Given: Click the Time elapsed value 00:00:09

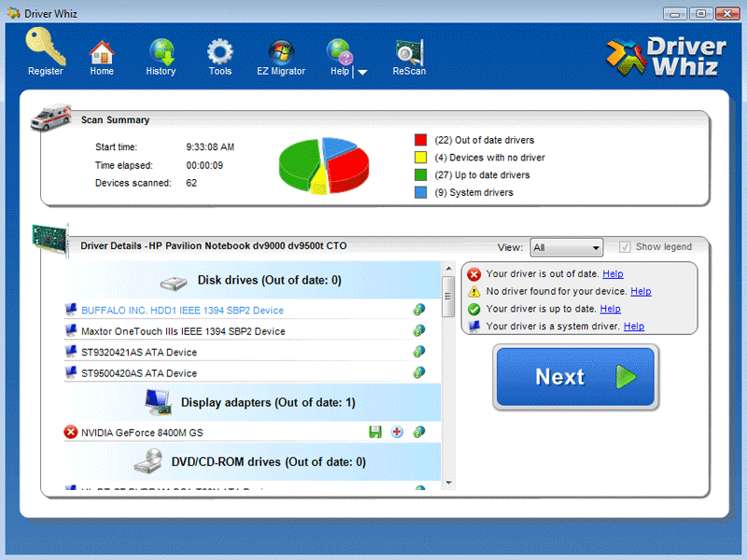Looking at the screenshot, I should pos(204,166).
